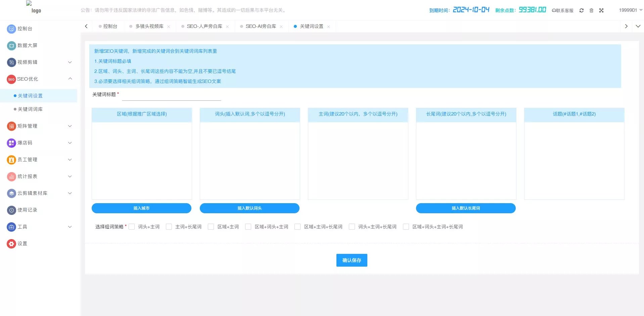Image resolution: width=644 pixels, height=316 pixels.
Task: Select the 控制台 sidebar icon
Action: tap(11, 29)
